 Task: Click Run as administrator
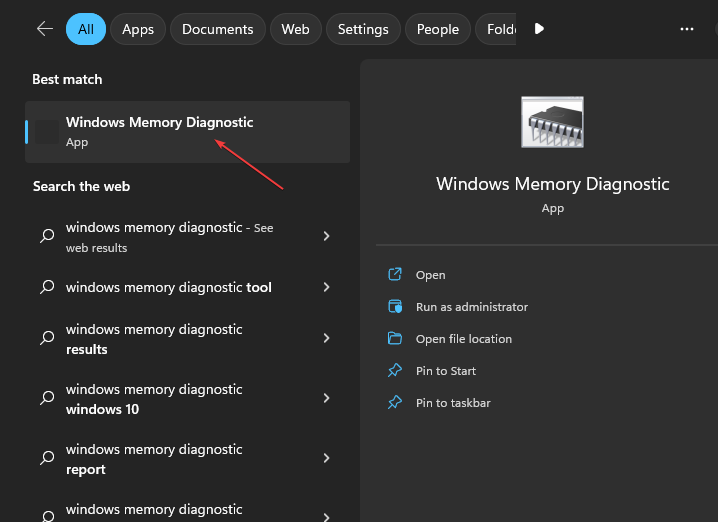(472, 307)
